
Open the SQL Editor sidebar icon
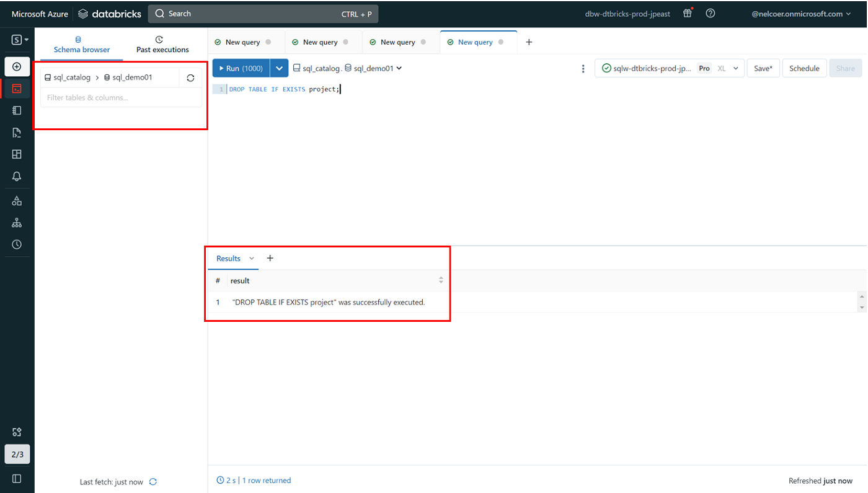coord(17,89)
